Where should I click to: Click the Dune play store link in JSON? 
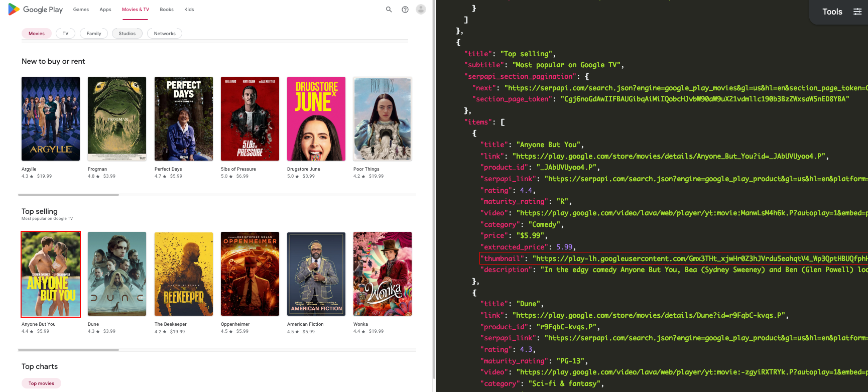tap(650, 315)
